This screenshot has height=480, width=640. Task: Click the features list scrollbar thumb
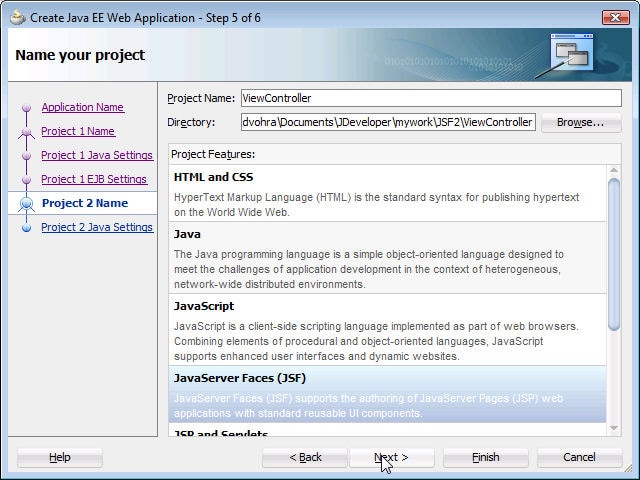click(x=614, y=254)
